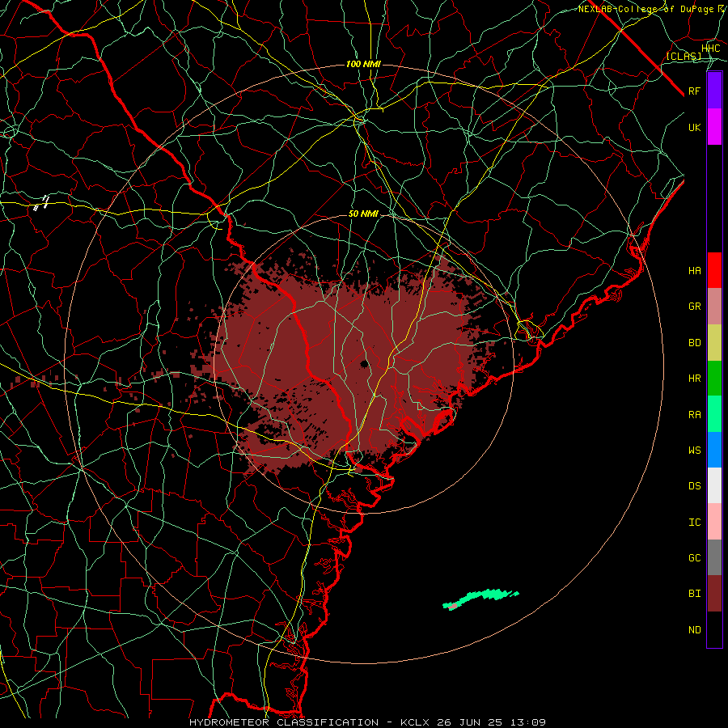Click the RA legend label
Screen dimensions: 728x728
[x=695, y=415]
